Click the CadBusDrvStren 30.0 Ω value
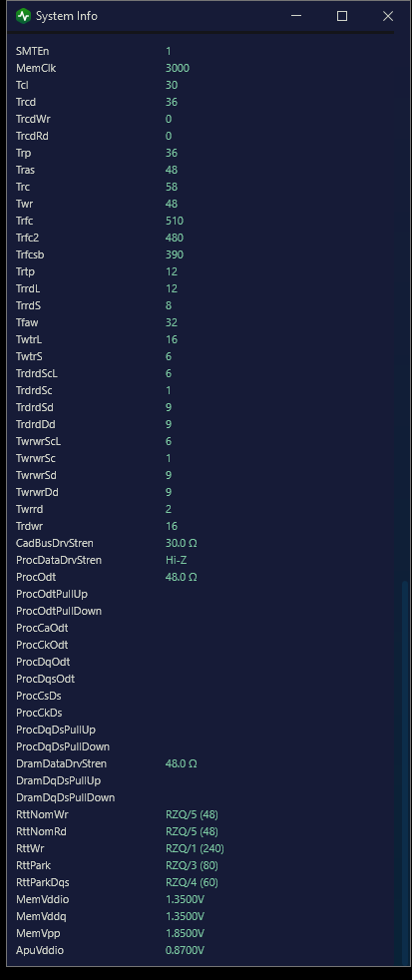Screen dimensions: 412x980 click(182, 543)
